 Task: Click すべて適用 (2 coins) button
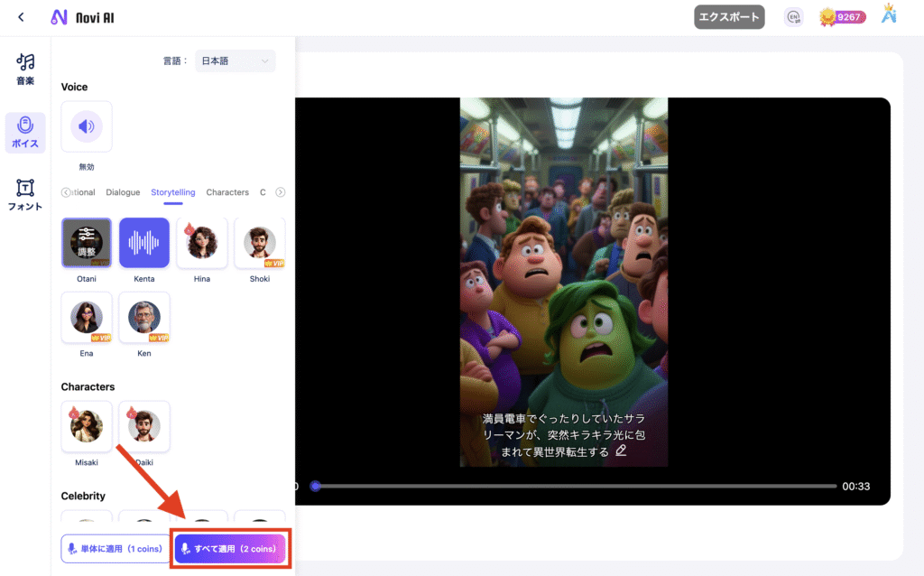(x=231, y=549)
